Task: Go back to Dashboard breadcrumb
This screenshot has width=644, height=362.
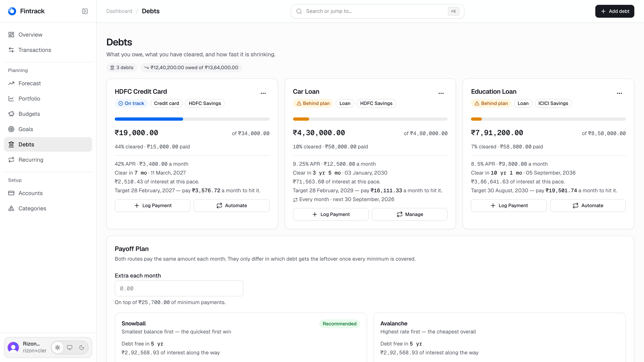Action: pos(119,11)
